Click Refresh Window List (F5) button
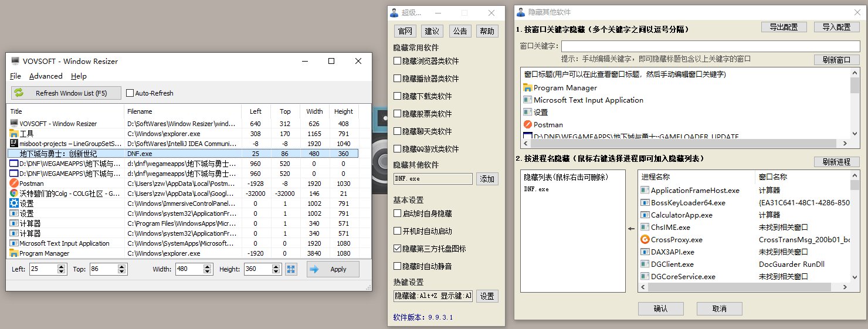Image resolution: width=868 pixels, height=329 pixels. click(66, 93)
